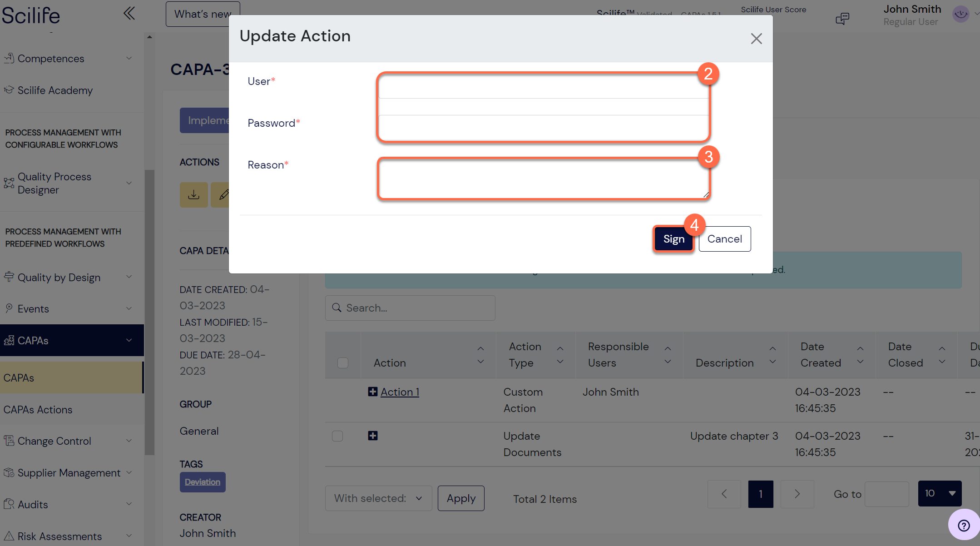Open the help question mark bubble

(964, 525)
